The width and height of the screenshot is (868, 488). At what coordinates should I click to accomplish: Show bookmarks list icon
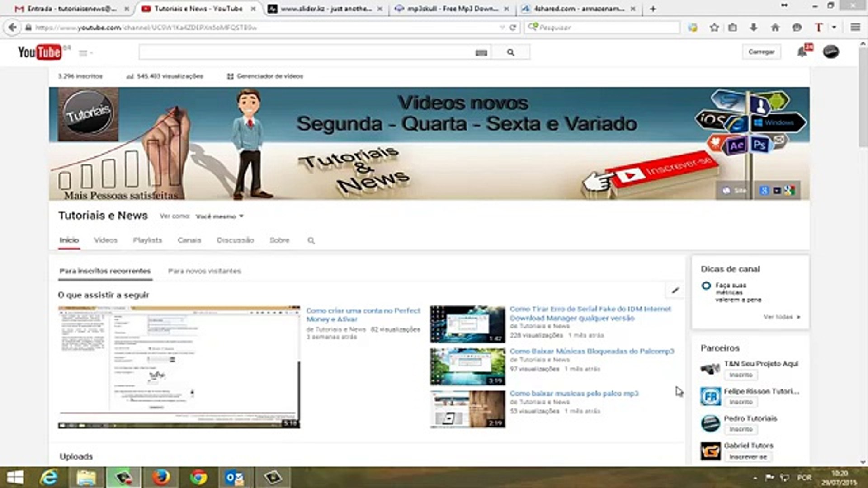pos(733,28)
